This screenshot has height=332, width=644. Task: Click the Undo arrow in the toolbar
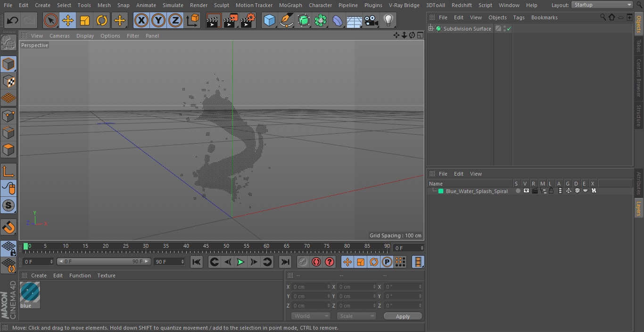tap(13, 20)
